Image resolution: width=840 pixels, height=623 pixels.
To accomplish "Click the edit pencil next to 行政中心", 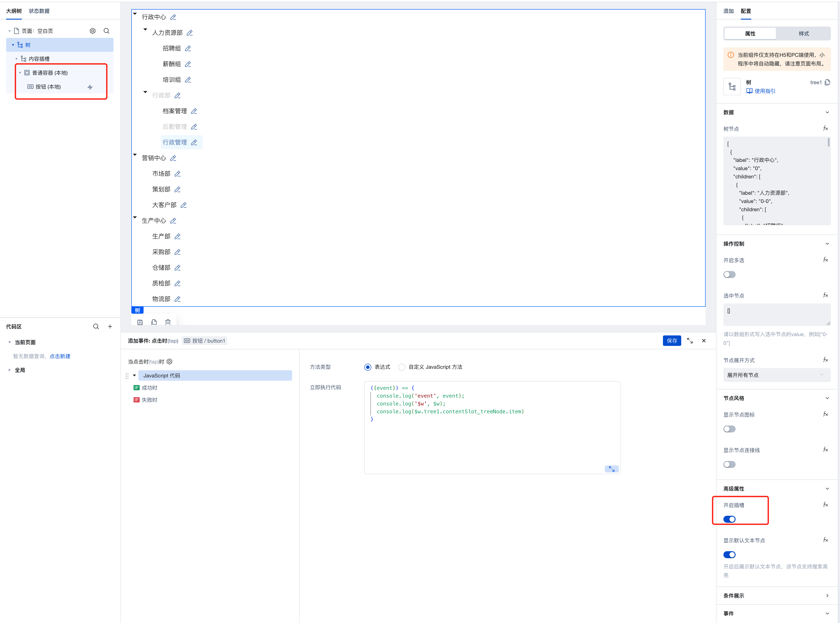I will (x=173, y=17).
